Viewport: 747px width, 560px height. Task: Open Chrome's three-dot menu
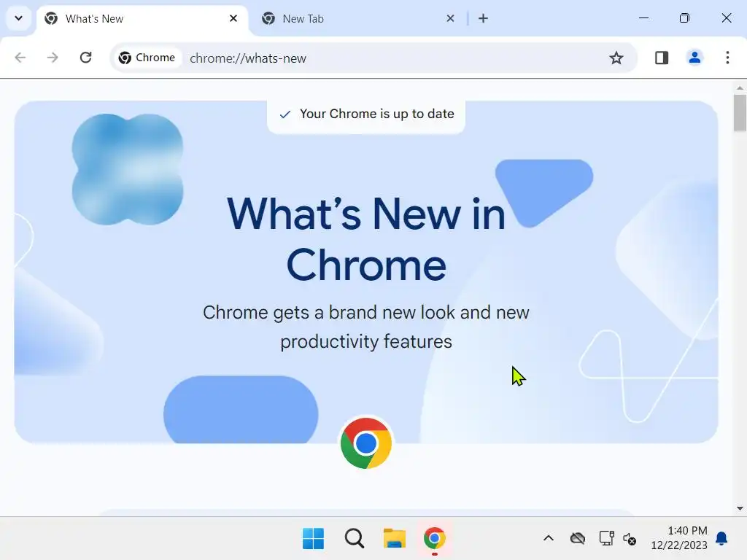[727, 58]
